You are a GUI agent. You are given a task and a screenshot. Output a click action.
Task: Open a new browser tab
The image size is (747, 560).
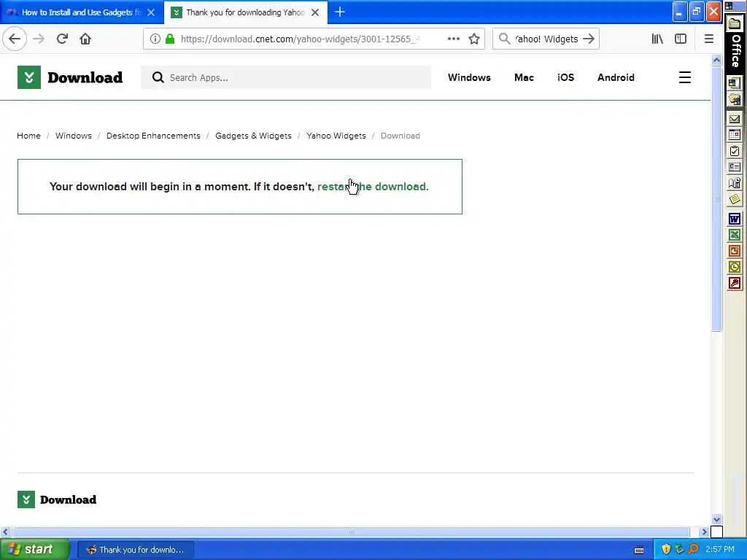point(340,12)
